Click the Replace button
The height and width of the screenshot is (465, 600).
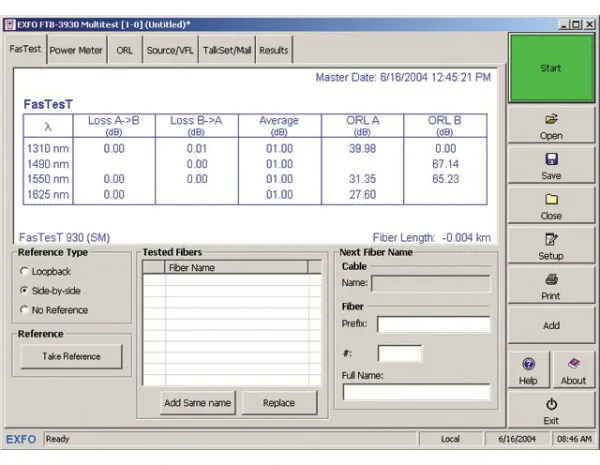[279, 403]
